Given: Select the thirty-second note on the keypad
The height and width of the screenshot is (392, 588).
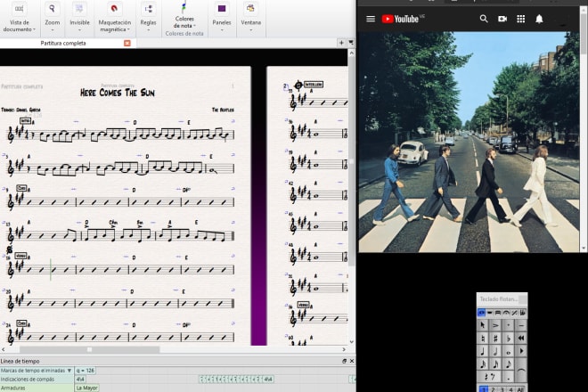Looking at the screenshot, I should point(483,363).
